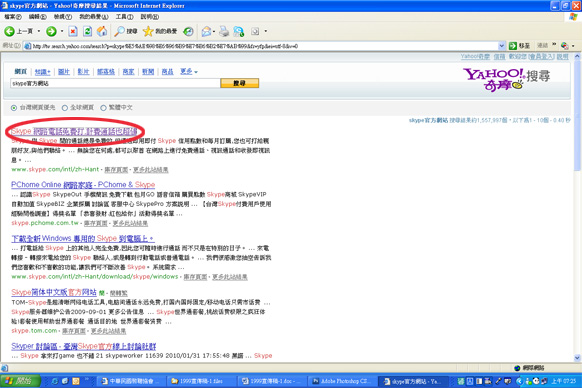
Task: Stop page loading with red X icon
Action: pos(73,31)
